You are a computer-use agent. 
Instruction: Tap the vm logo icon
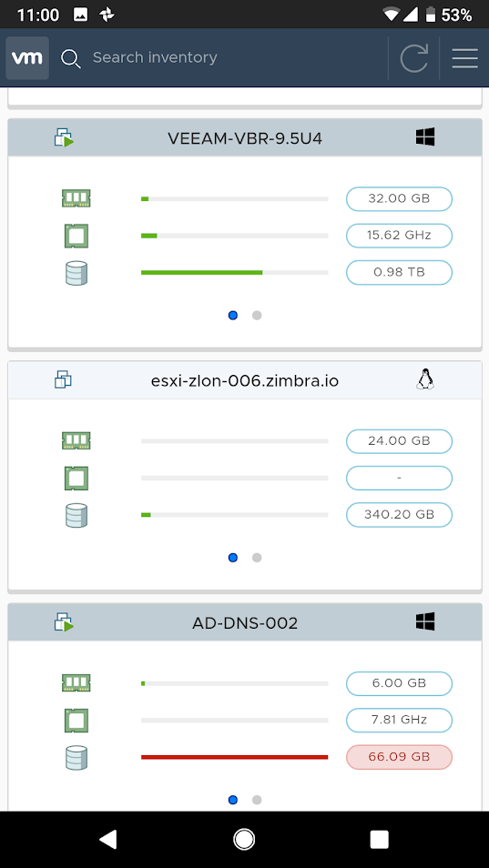coord(27,57)
